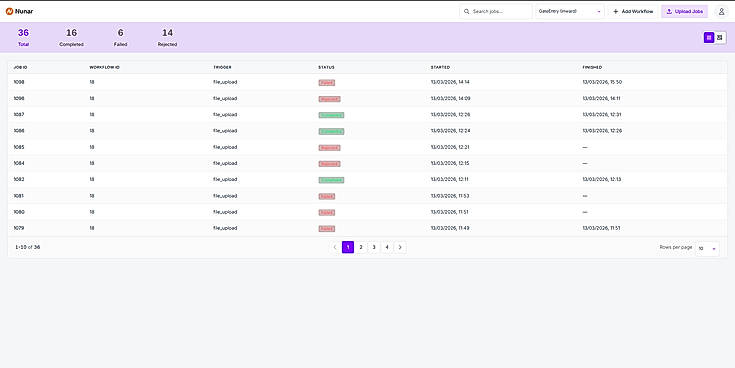Click the job ID 1082 cell

(x=19, y=179)
